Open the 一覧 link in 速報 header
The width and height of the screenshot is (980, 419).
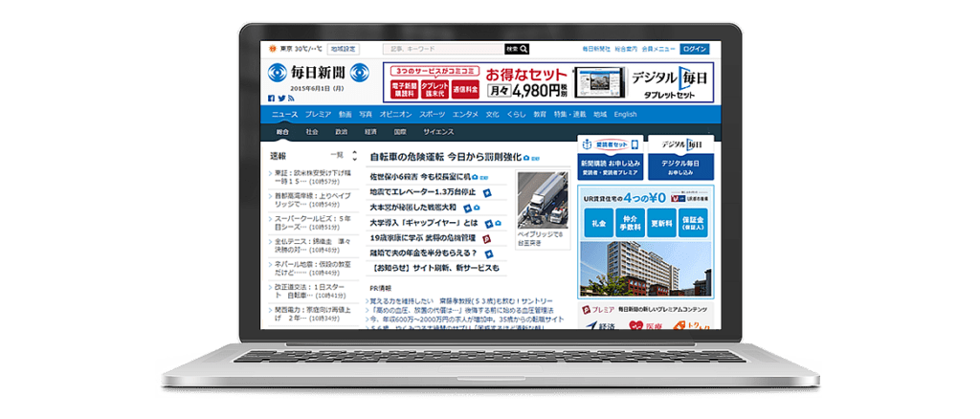pos(336,156)
